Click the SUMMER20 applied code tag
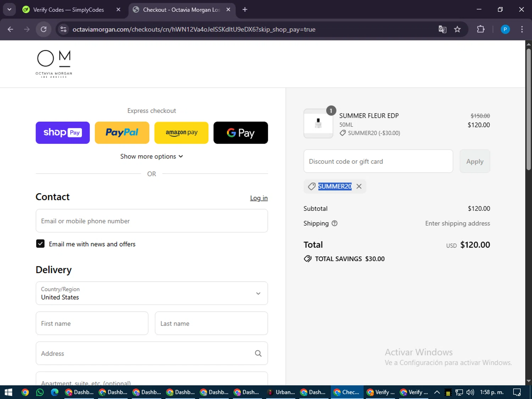The height and width of the screenshot is (399, 532). click(335, 186)
